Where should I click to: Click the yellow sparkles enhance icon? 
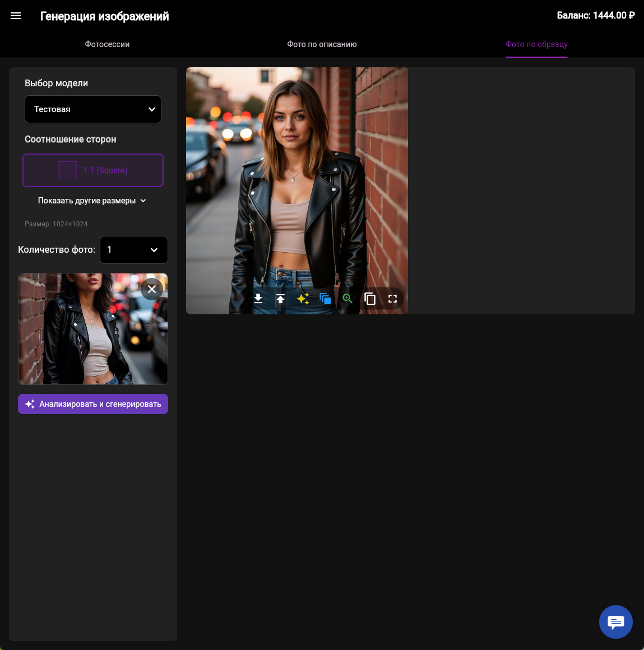303,299
